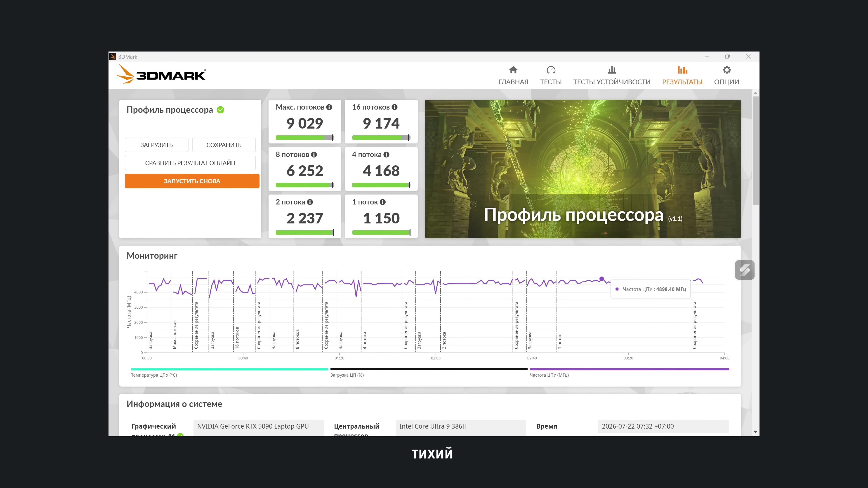The image size is (868, 488).
Task: Click the 4 168 score value
Action: 381,171
